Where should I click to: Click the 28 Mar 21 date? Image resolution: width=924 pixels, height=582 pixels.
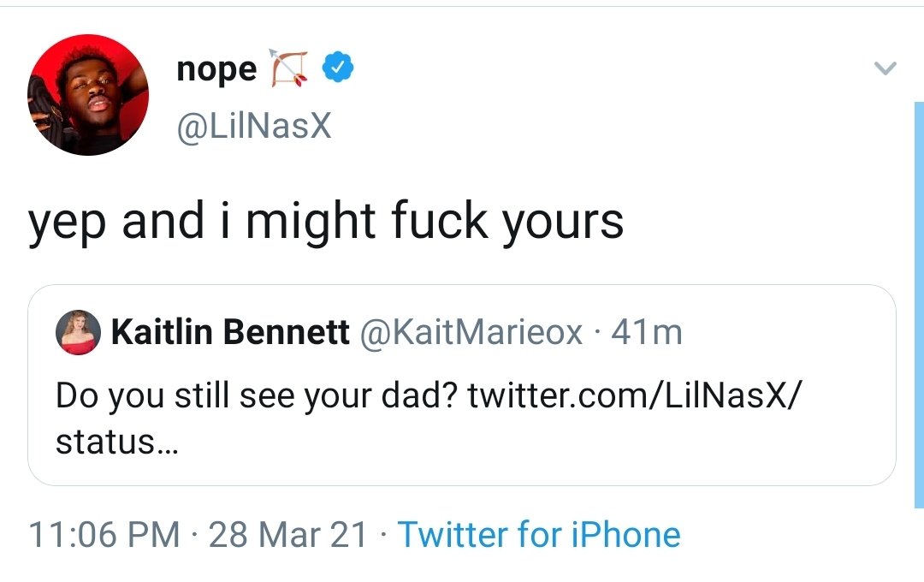pos(287,535)
